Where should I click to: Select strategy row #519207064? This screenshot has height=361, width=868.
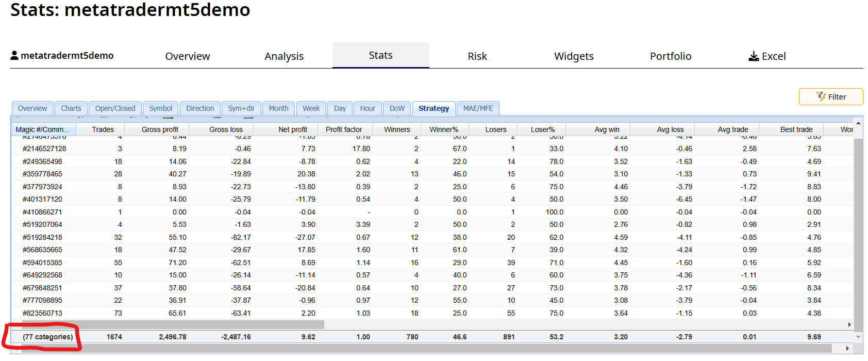(432, 224)
